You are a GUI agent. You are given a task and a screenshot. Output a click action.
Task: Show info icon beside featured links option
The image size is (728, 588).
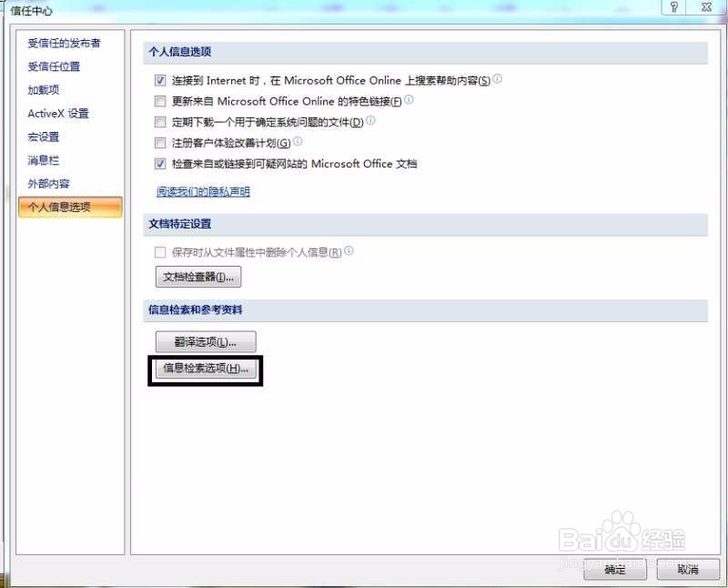409,99
